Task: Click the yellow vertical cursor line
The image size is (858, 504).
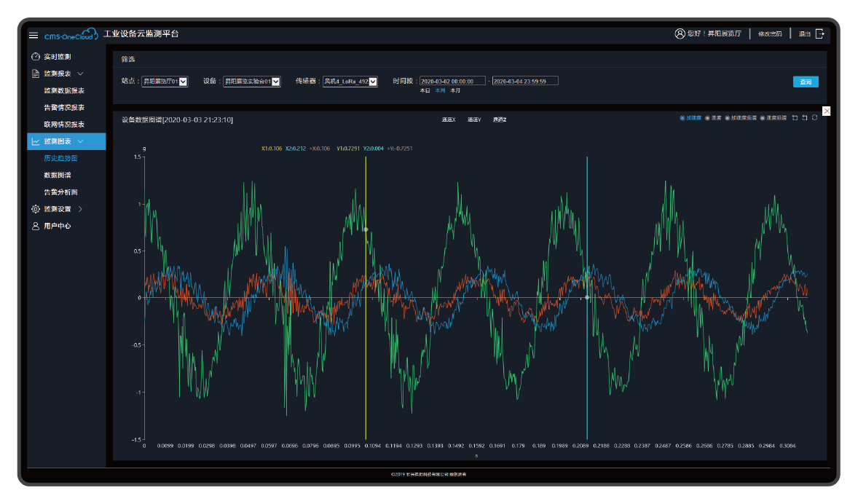Action: click(x=366, y=298)
